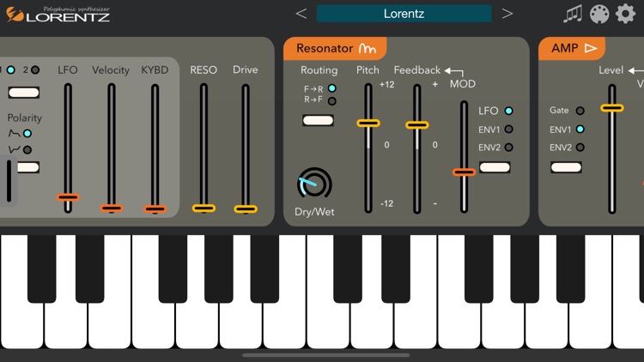The height and width of the screenshot is (362, 644).
Task: Select positive polarity indicator light
Action: point(27,133)
